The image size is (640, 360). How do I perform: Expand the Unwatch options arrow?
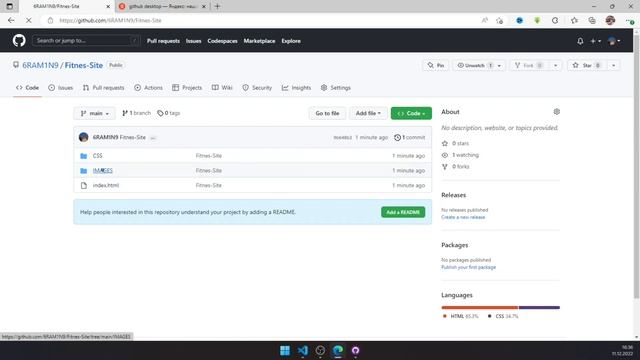[499, 65]
